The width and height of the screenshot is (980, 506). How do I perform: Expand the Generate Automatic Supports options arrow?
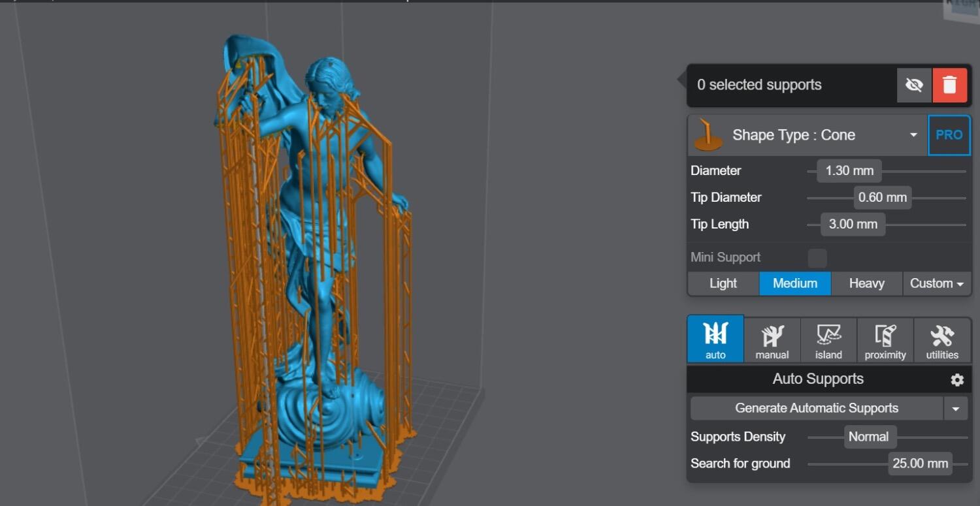pos(955,409)
